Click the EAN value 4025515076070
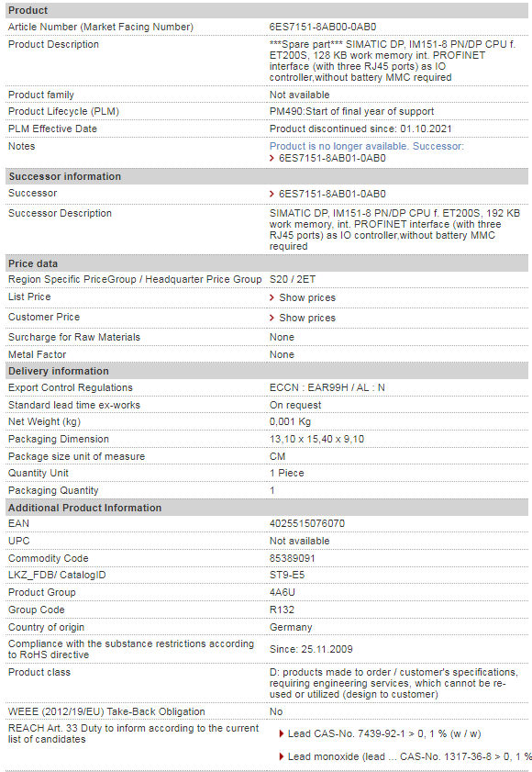This screenshot has width=532, height=772. [307, 523]
